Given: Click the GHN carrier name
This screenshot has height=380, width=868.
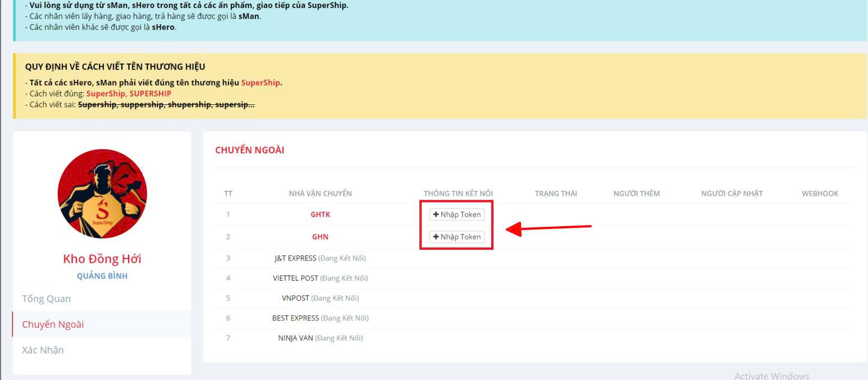Looking at the screenshot, I should 320,237.
